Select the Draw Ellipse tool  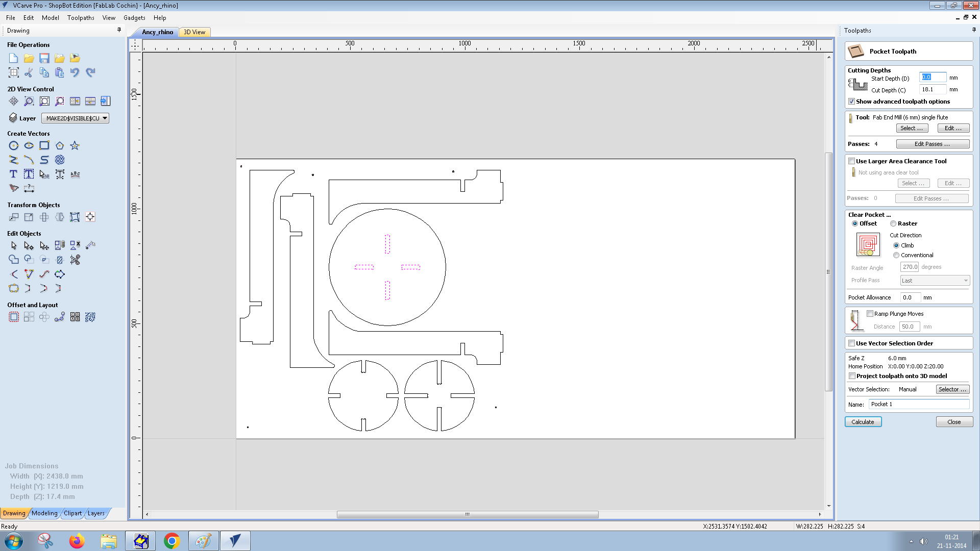(29, 146)
